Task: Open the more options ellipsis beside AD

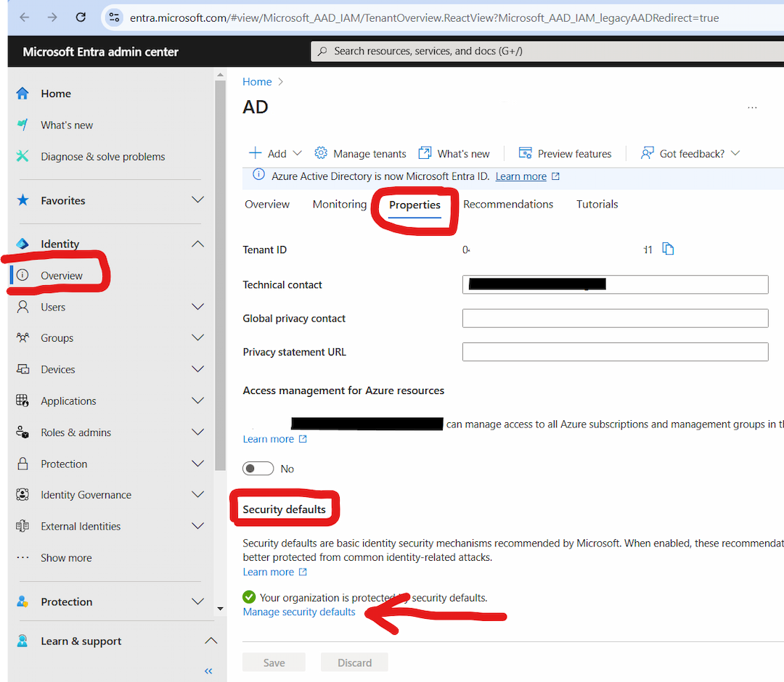Action: [x=752, y=107]
